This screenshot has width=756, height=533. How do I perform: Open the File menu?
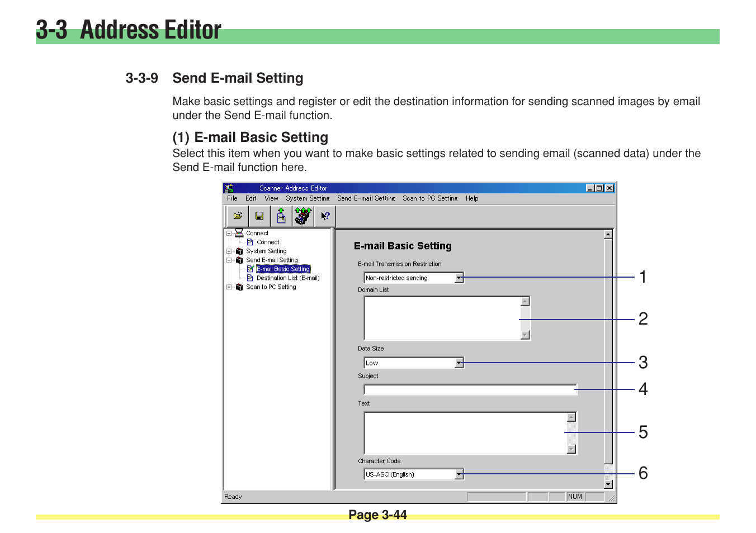tap(232, 198)
